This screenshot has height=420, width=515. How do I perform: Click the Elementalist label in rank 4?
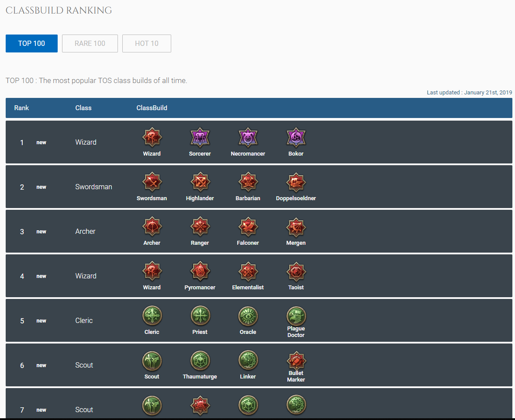(248, 288)
